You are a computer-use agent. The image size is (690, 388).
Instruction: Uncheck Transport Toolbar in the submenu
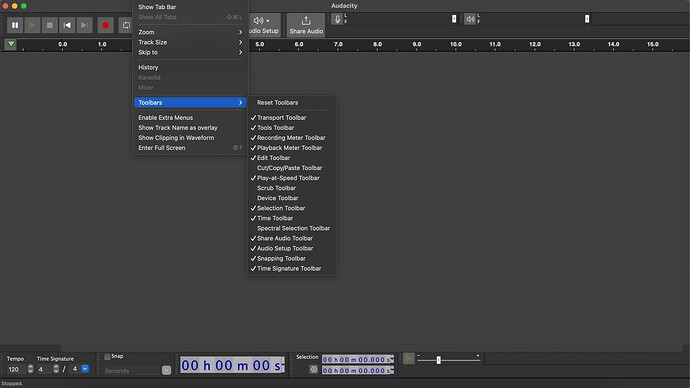[x=292, y=117]
